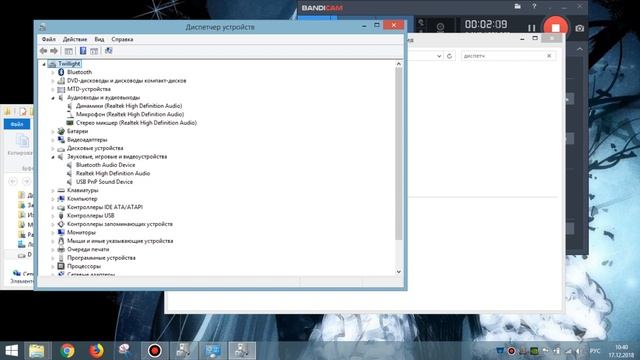
Task: Take a Bandicam screenshot with camera icon
Action: click(x=580, y=28)
